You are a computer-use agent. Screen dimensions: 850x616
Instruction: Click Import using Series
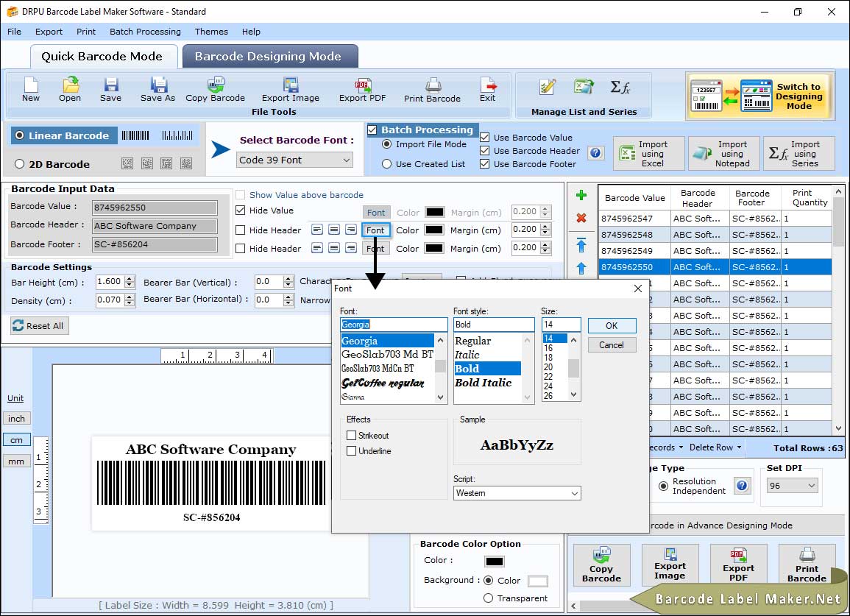799,154
